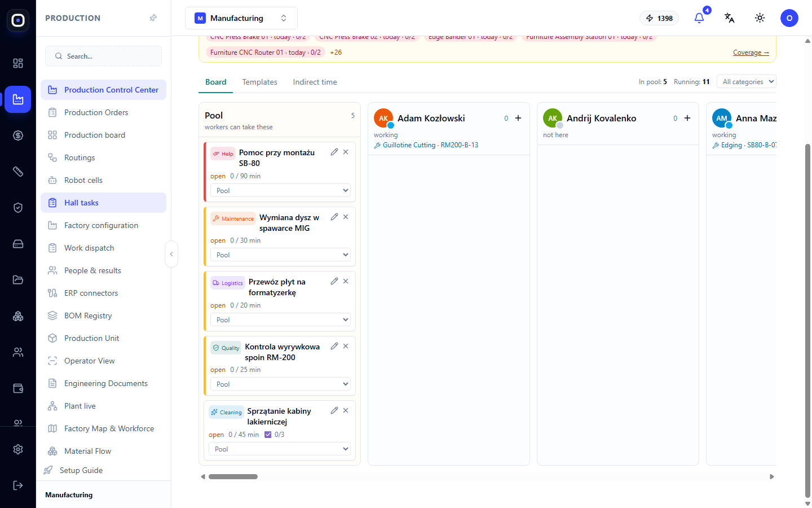The height and width of the screenshot is (508, 812).
Task: Click the dashboard grid icon in rail
Action: [18, 63]
